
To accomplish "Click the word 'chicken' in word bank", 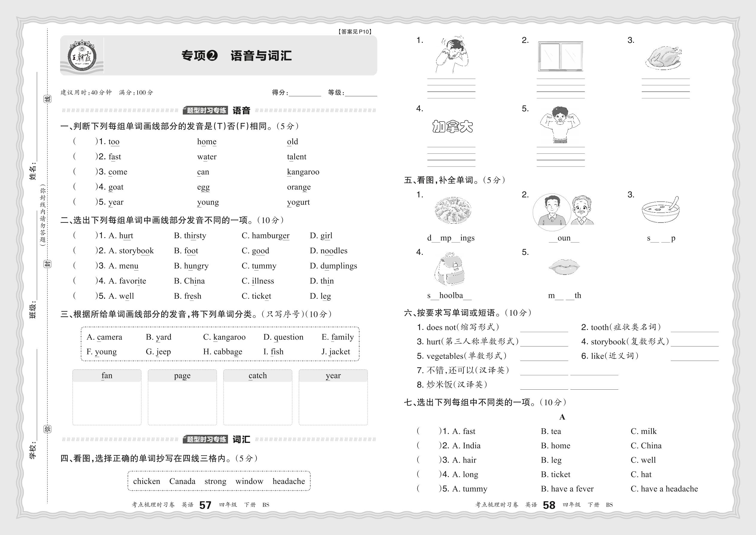I will click(146, 481).
